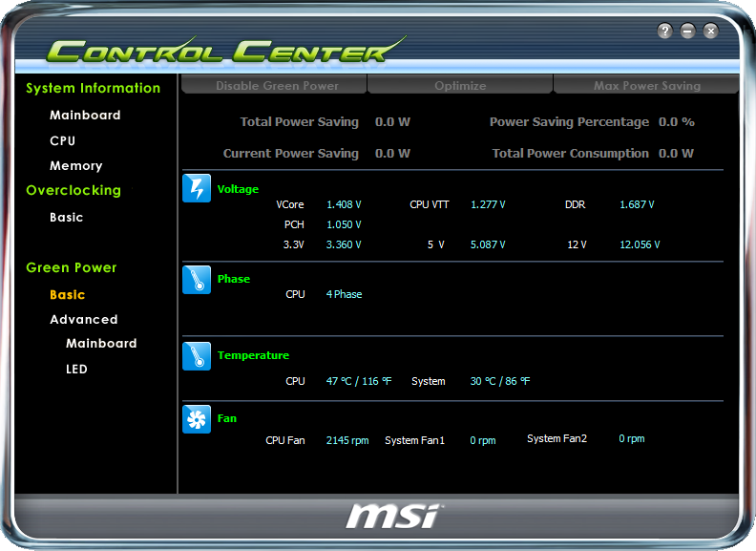Click the MSI logo
This screenshot has width=756, height=551.
point(394,517)
